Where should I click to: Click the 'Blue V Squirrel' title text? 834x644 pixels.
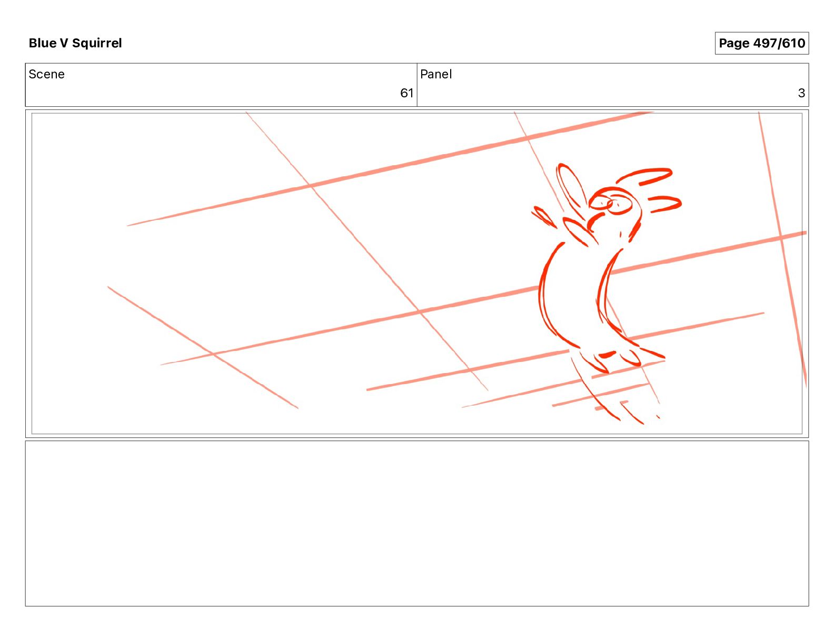(x=75, y=43)
